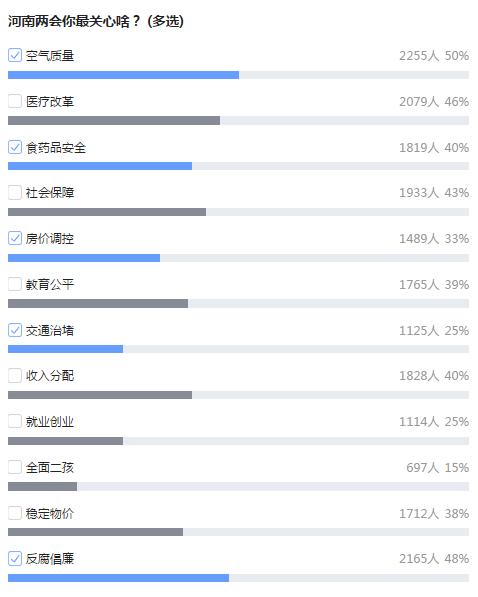Deselect the 房价调控 checkbox

15,238
